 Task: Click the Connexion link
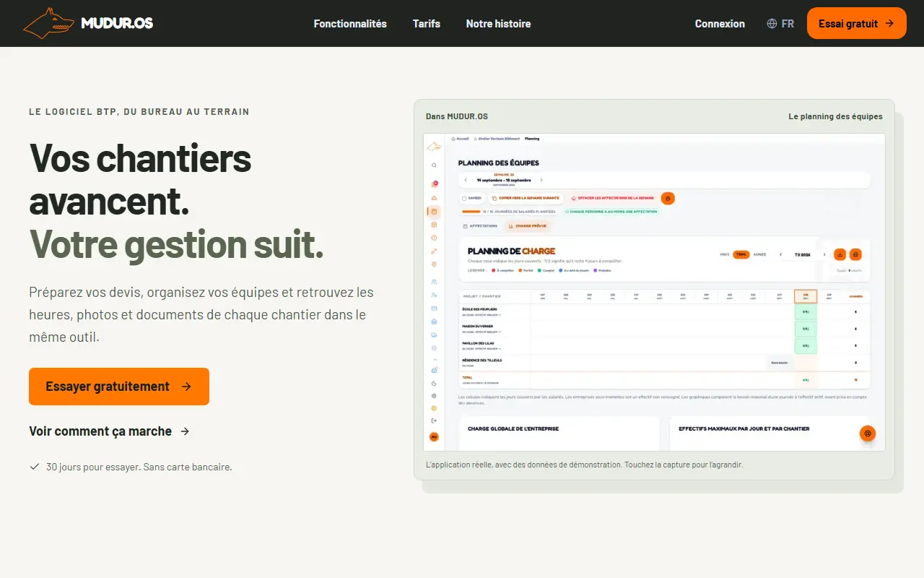tap(720, 23)
